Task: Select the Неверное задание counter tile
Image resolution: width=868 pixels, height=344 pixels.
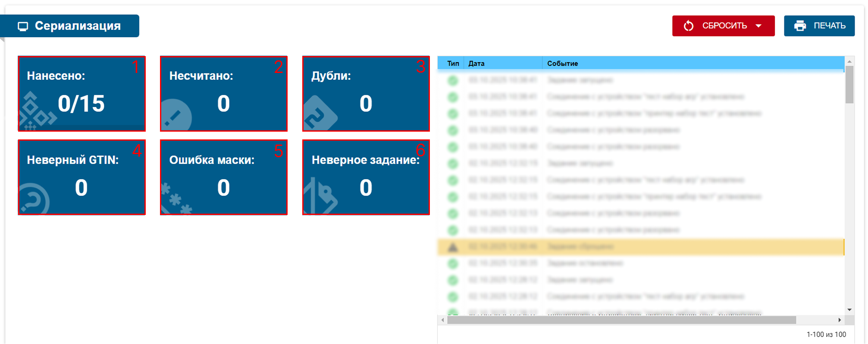Action: (366, 177)
